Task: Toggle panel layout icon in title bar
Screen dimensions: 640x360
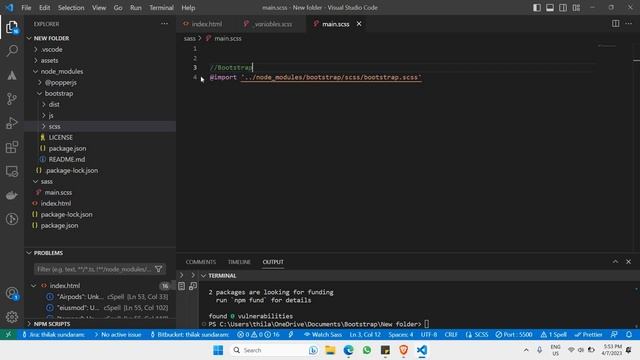Action: coord(550,7)
